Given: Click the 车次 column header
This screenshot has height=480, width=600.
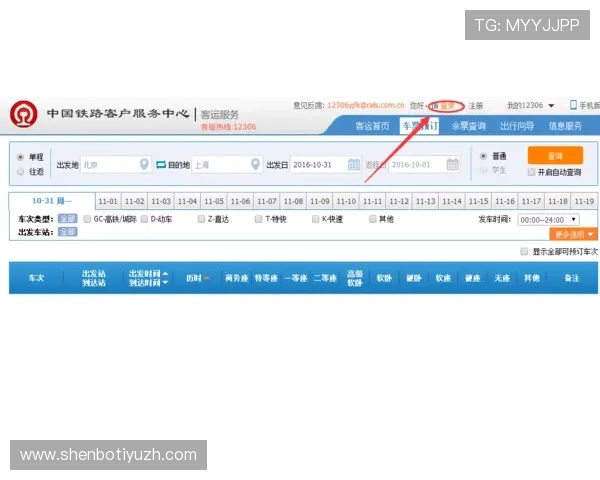Looking at the screenshot, I should [x=36, y=278].
